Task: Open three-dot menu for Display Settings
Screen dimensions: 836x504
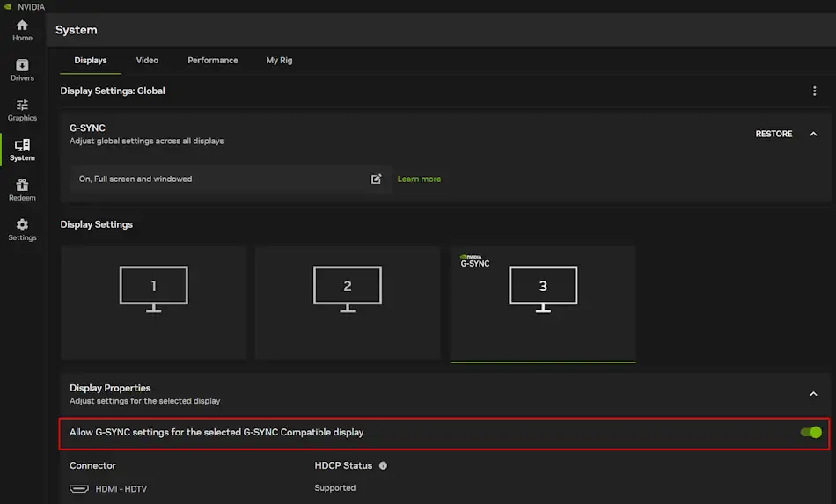Action: [814, 91]
